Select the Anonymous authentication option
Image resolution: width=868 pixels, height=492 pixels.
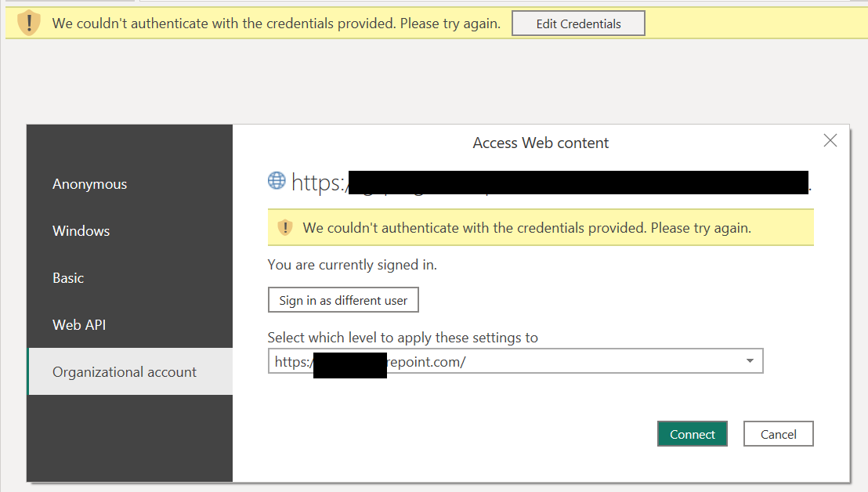click(x=130, y=184)
